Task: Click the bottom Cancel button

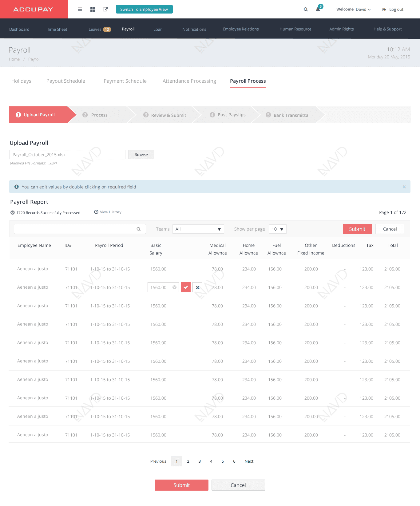Action: click(x=238, y=485)
